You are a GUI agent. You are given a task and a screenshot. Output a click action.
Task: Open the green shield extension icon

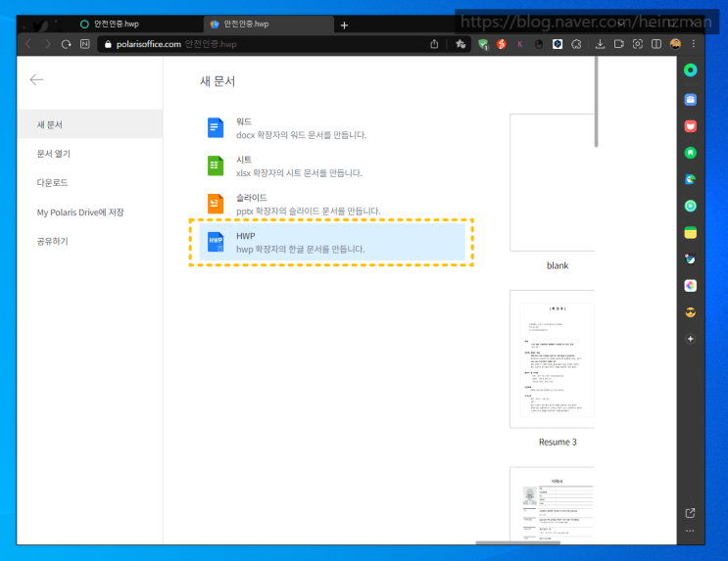pos(483,44)
